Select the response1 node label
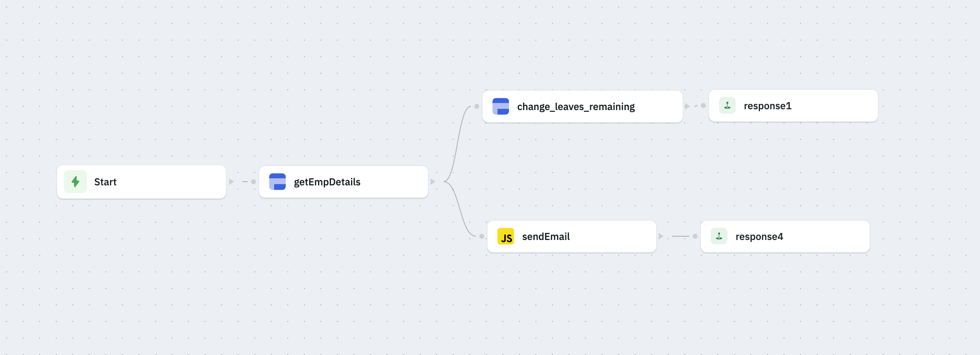Screen dimensions: 980x355 [x=767, y=106]
